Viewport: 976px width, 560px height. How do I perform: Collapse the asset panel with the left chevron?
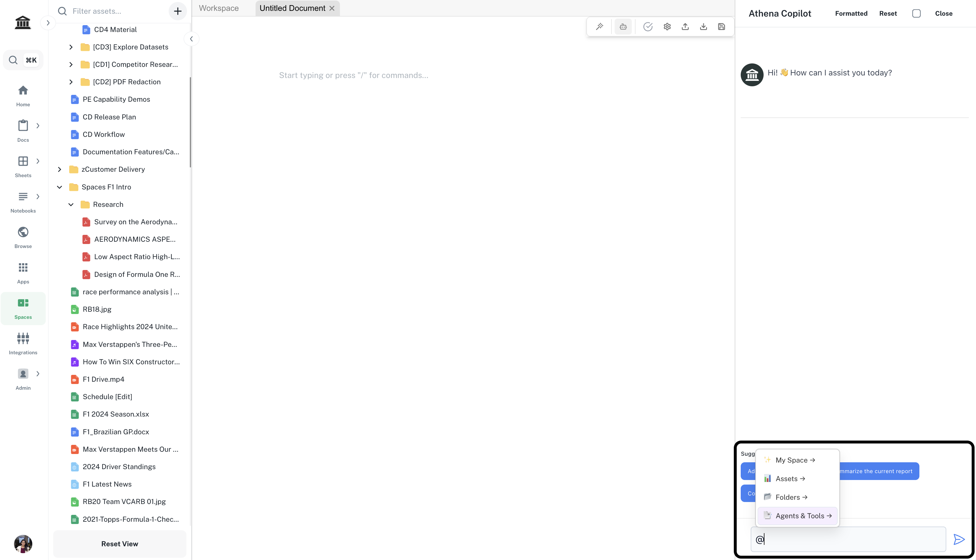[191, 39]
